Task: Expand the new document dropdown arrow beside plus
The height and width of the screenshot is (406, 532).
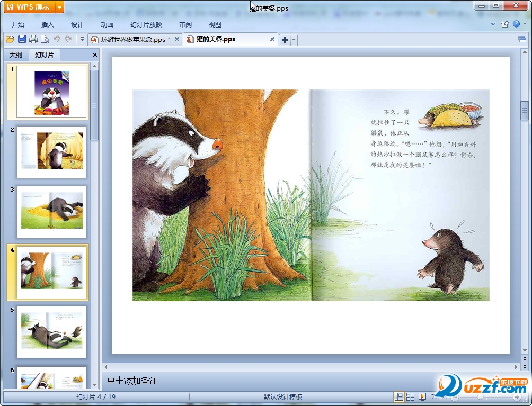Action: 294,40
